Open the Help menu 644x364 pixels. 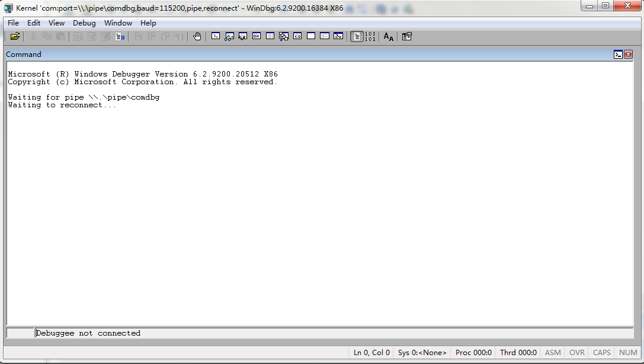148,23
